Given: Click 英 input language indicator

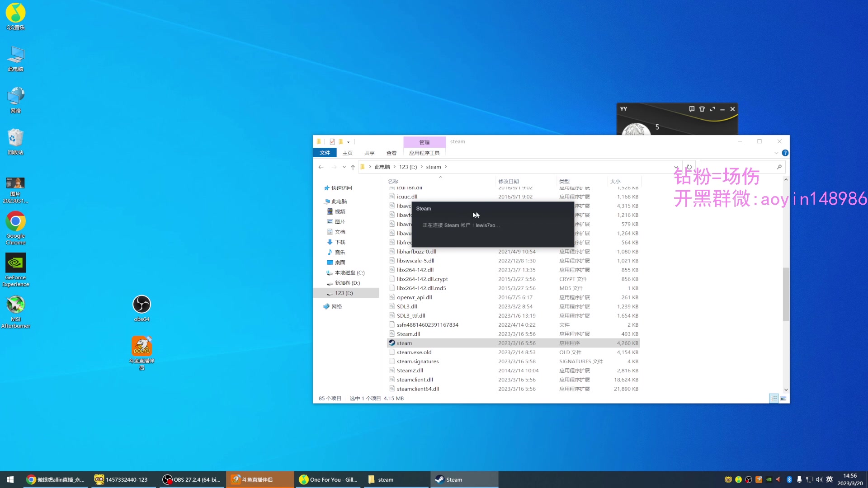Looking at the screenshot, I should 829,479.
